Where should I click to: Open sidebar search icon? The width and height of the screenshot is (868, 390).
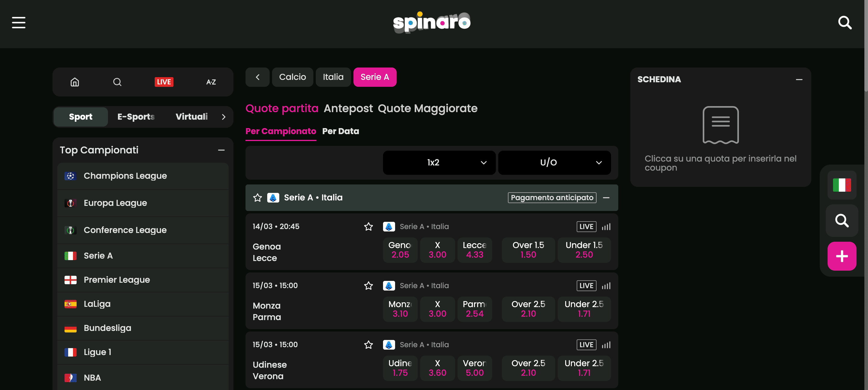point(117,82)
